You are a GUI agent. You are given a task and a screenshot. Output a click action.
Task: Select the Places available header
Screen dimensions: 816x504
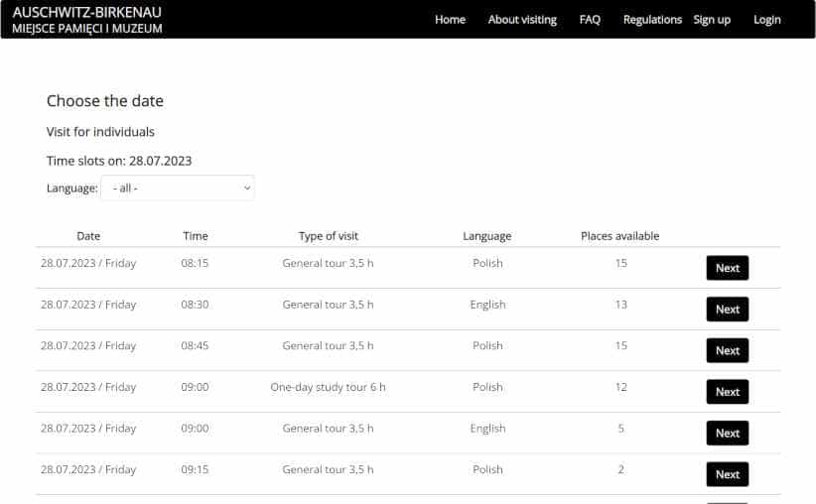point(619,236)
